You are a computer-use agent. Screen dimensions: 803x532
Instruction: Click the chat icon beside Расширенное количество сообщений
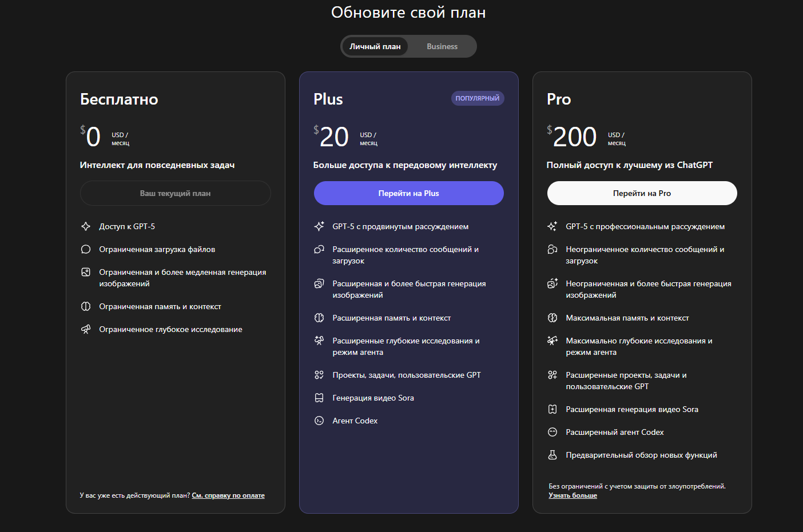319,249
